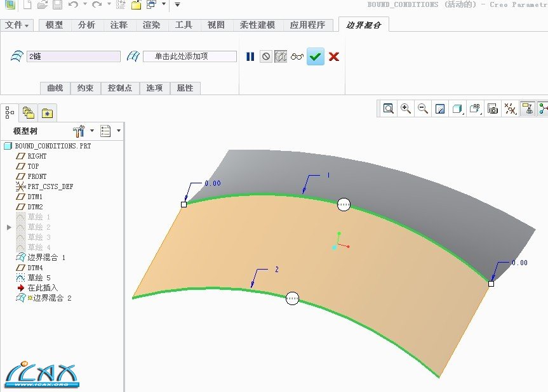
Task: Click the zoom out magnifier icon
Action: click(422, 108)
